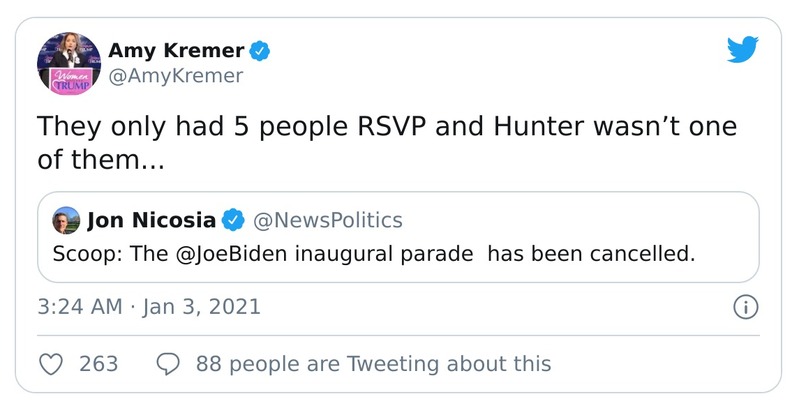Click the pink Women for Trump sign

pos(69,83)
